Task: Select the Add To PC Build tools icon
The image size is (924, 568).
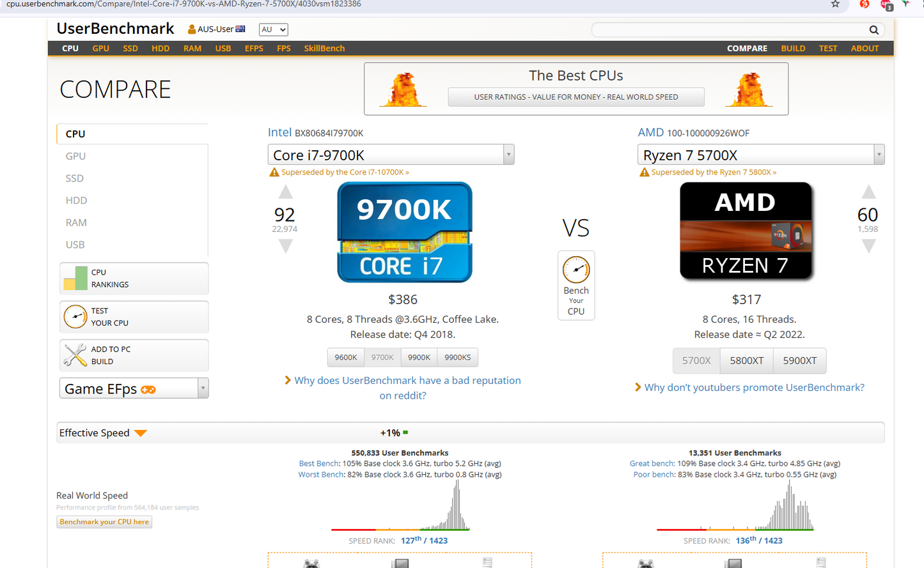Action: coord(76,355)
